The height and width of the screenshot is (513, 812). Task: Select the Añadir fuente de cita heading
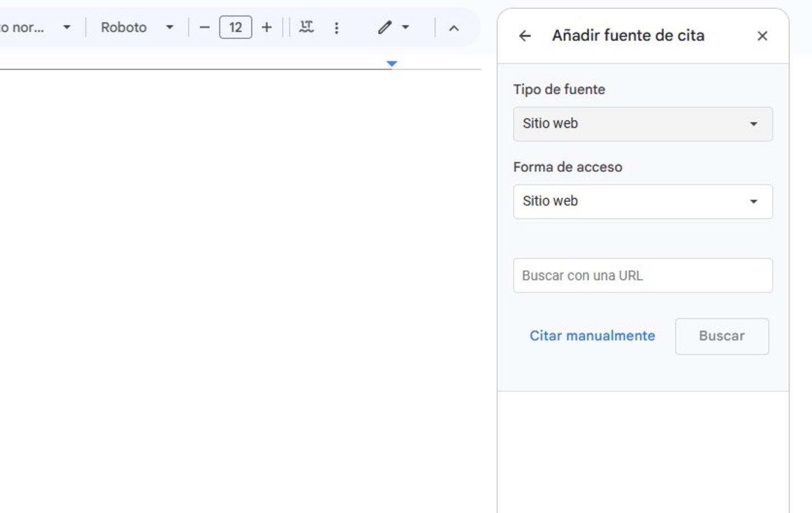tap(628, 36)
